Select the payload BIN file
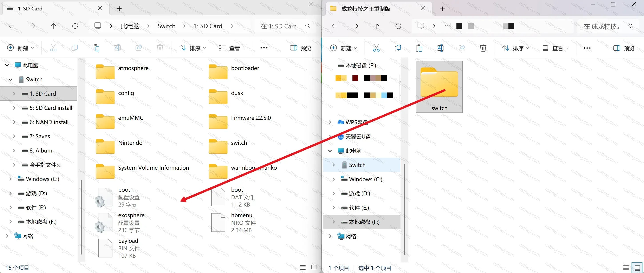This screenshot has height=273, width=644. coord(119,248)
